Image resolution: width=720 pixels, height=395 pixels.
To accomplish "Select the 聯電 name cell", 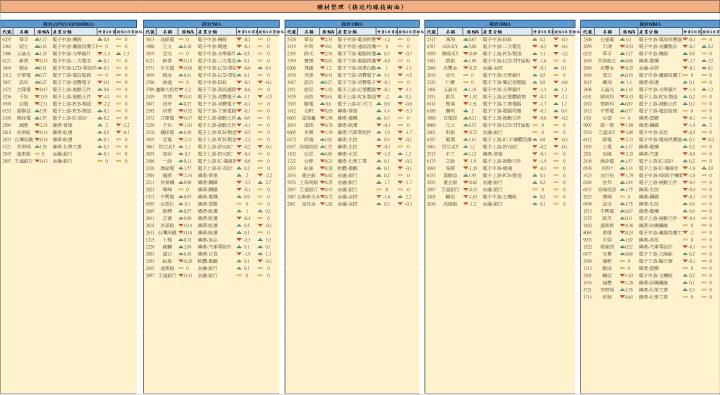I will [309, 104].
